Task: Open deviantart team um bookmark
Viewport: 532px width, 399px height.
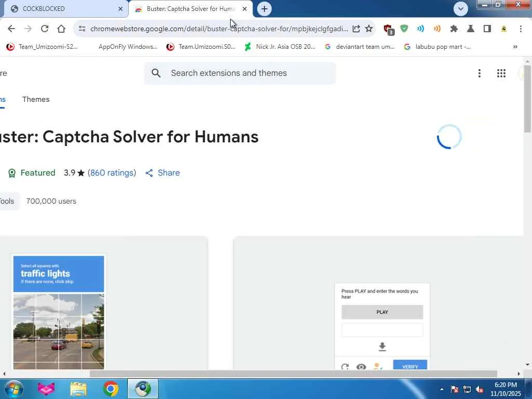Action: click(360, 47)
